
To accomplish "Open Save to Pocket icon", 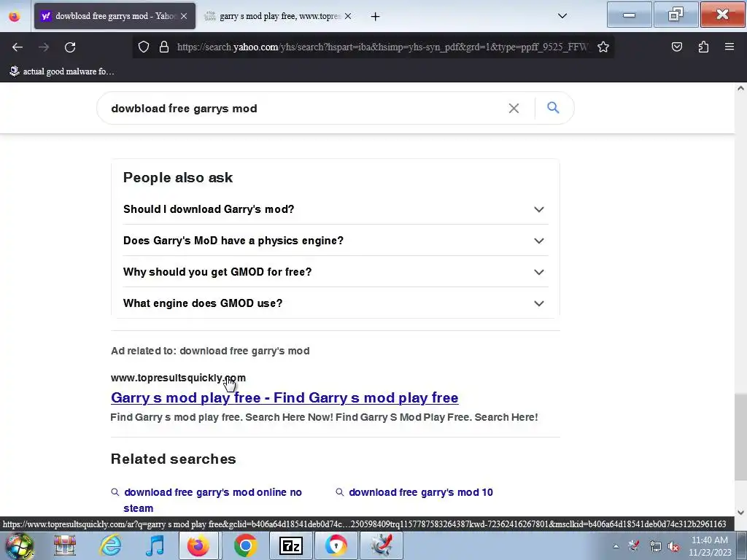I will pos(676,47).
